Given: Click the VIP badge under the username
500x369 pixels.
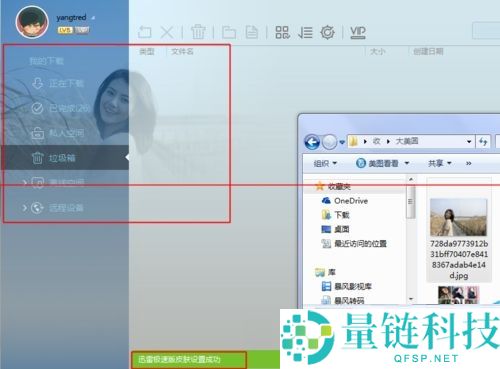Looking at the screenshot, I should pos(82,30).
